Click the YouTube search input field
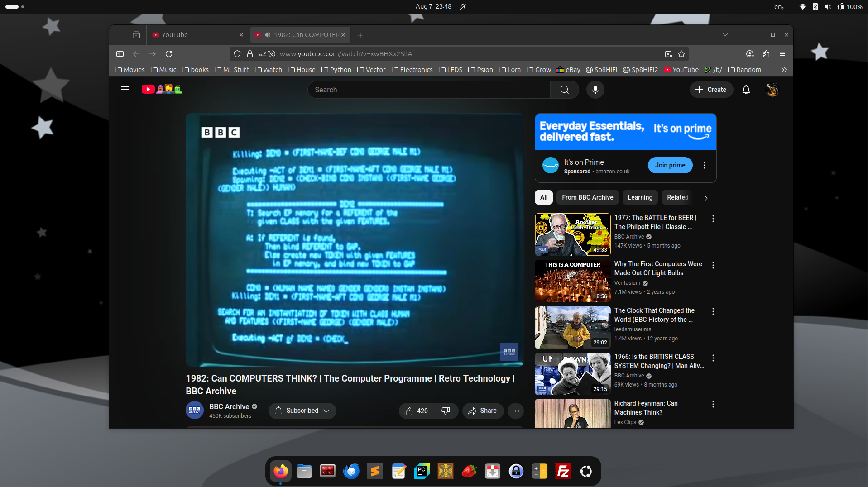Screen dimensions: 868x487 [x=429, y=90]
